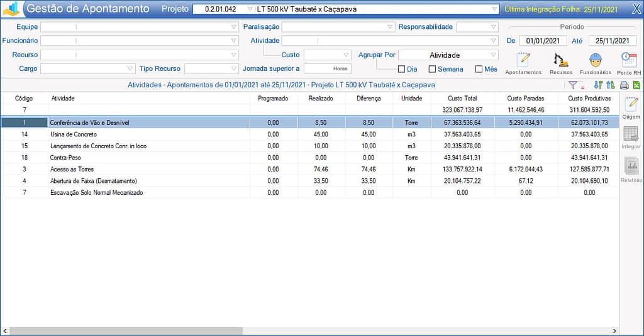Click the application logo icon
The width and height of the screenshot is (644, 336).
[11, 9]
